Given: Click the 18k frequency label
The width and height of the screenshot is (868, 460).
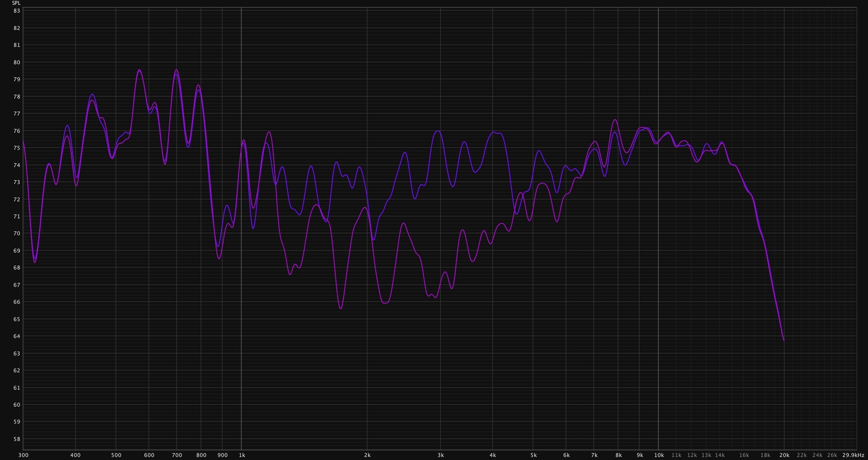Looking at the screenshot, I should [765, 455].
